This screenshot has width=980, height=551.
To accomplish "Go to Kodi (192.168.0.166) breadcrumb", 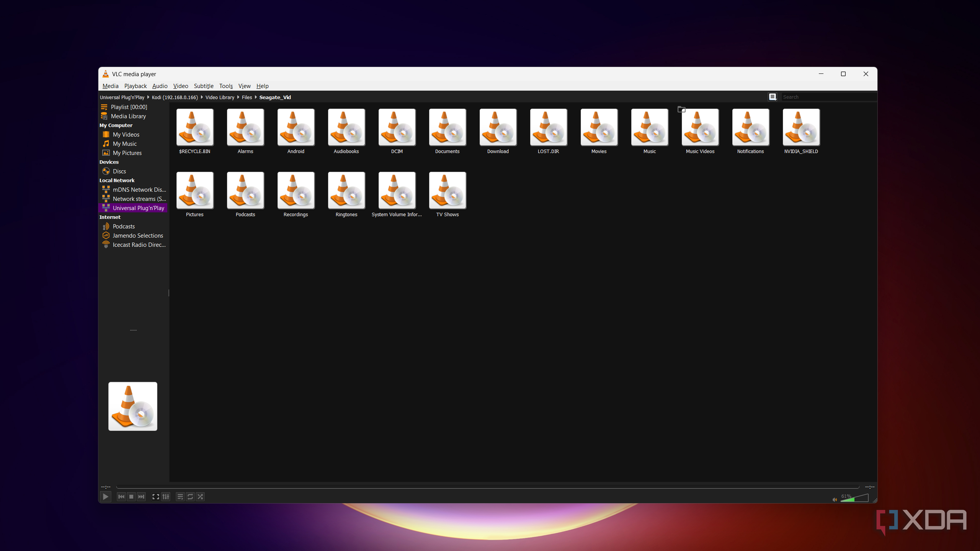I will (175, 97).
